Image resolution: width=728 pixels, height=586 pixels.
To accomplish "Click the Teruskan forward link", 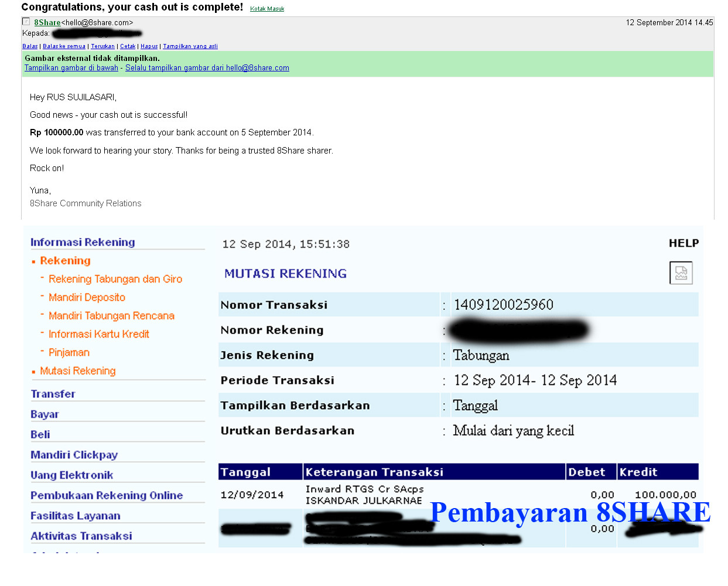I will tap(102, 46).
